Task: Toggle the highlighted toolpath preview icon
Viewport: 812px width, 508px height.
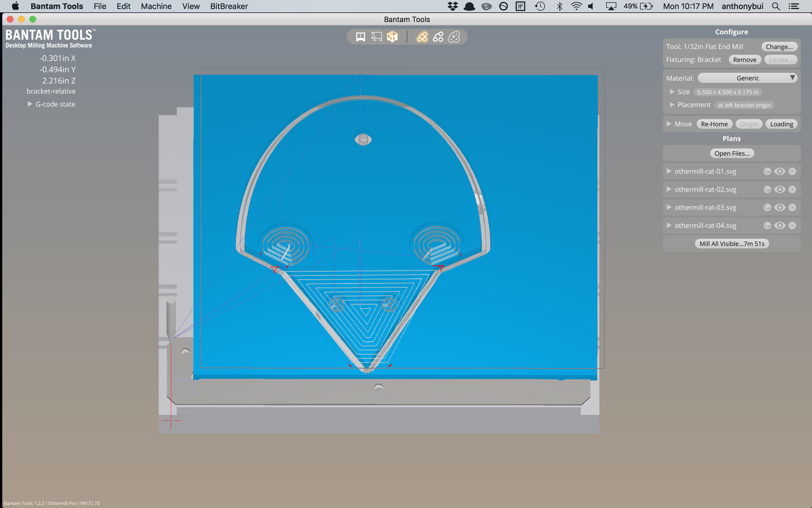Action: (422, 37)
